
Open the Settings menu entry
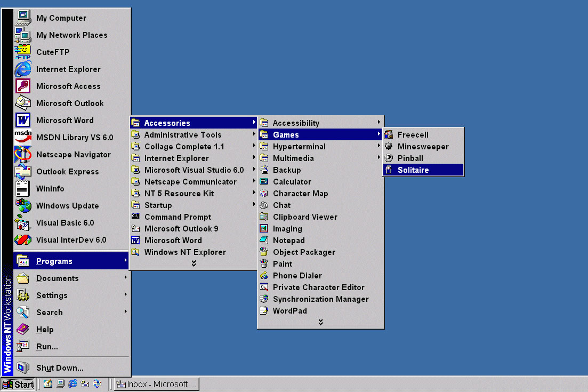coord(71,295)
